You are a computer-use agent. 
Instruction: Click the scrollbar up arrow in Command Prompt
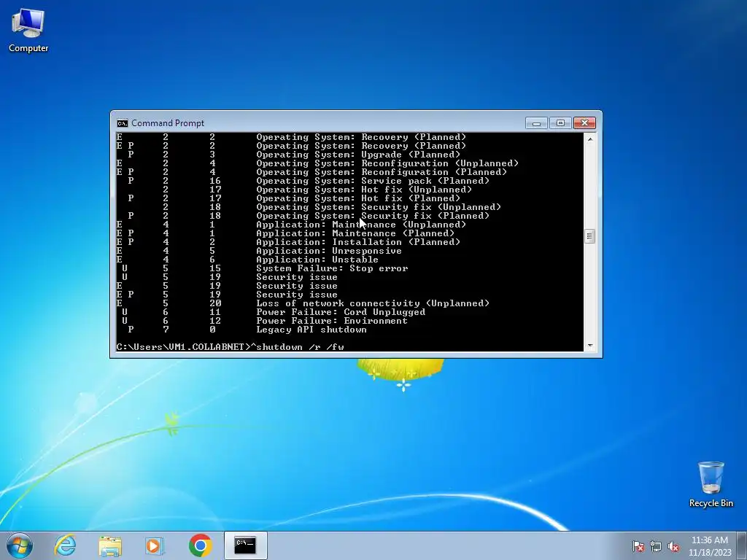click(589, 139)
